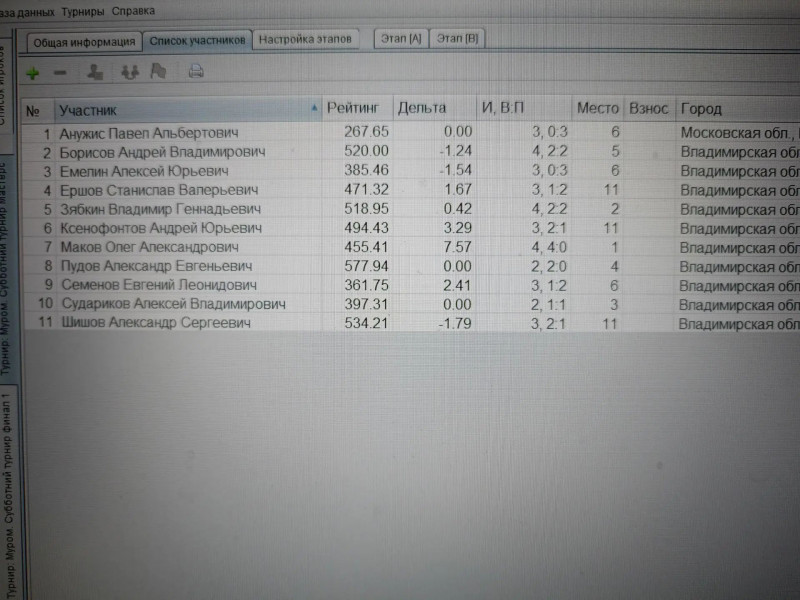Click the single person toolbar icon
This screenshot has height=600, width=800.
pyautogui.click(x=95, y=72)
